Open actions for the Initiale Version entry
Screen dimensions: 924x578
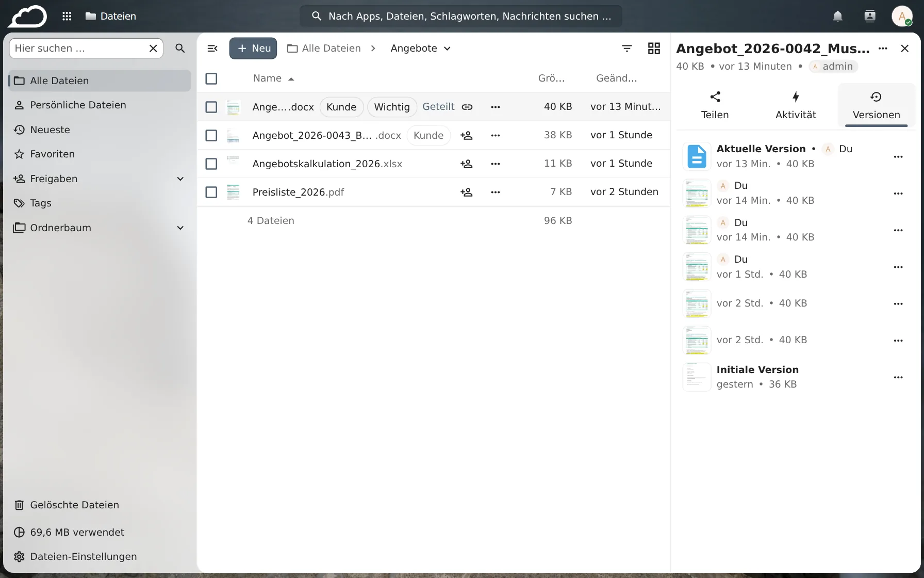(x=898, y=377)
